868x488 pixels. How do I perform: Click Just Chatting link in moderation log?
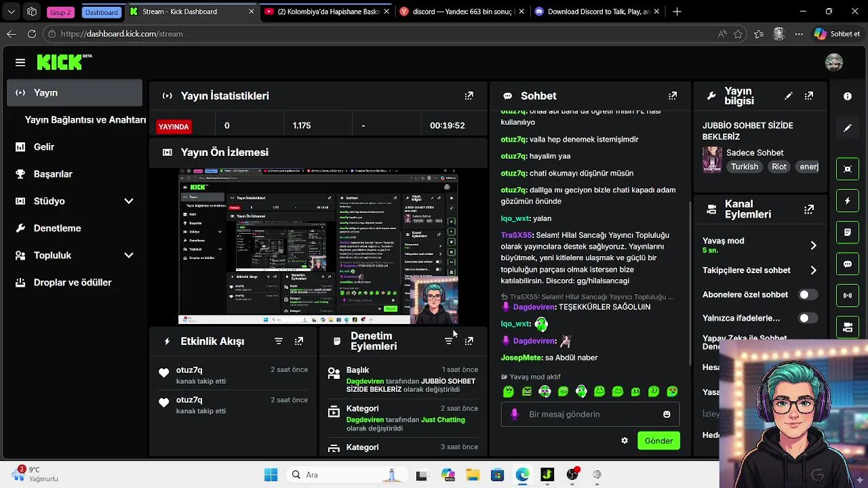pyautogui.click(x=443, y=420)
